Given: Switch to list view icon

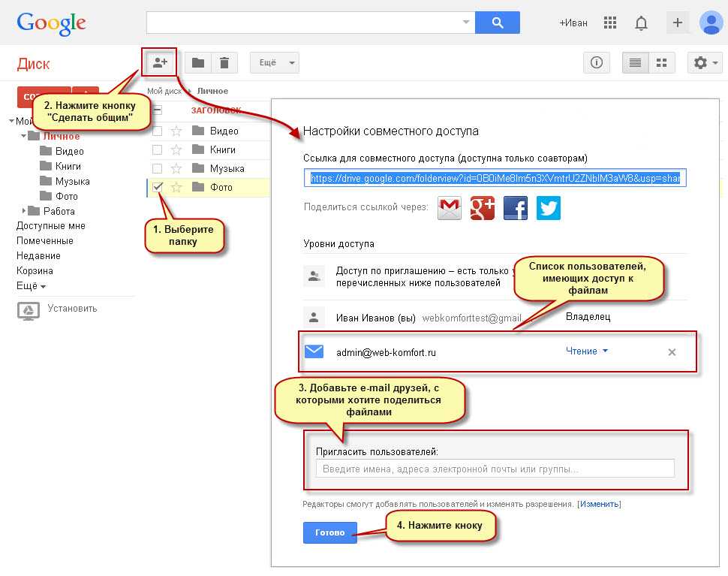Looking at the screenshot, I should [635, 63].
